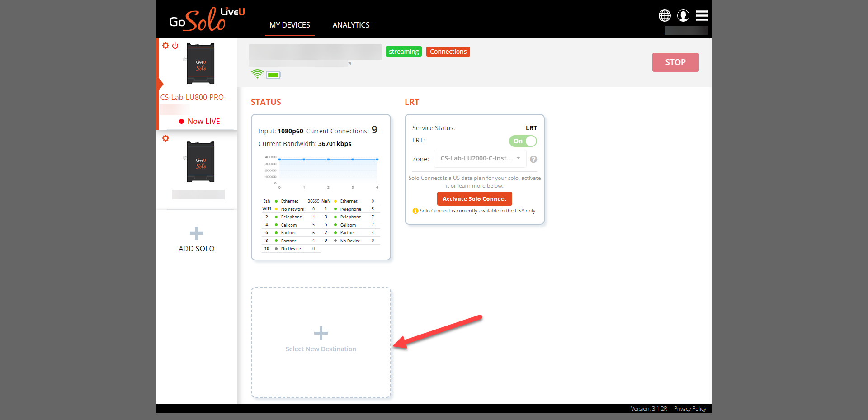
Task: Click the Eth Ethernet 36659 row
Action: point(291,201)
